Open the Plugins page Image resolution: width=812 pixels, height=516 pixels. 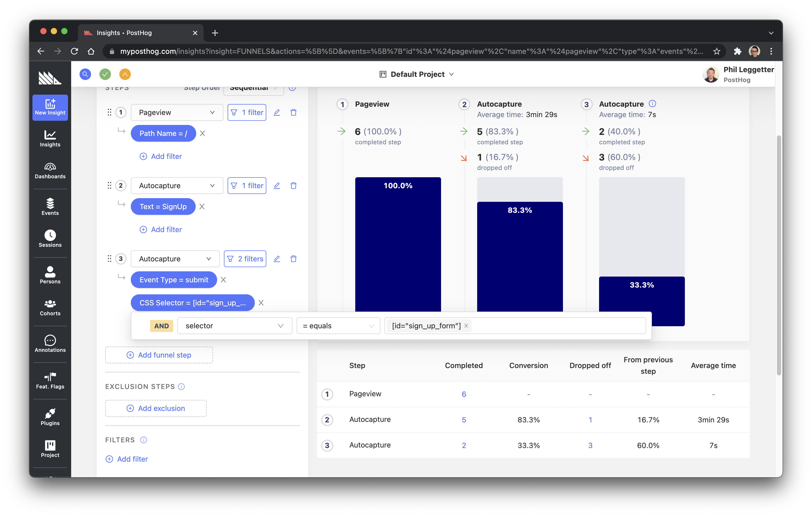point(50,417)
